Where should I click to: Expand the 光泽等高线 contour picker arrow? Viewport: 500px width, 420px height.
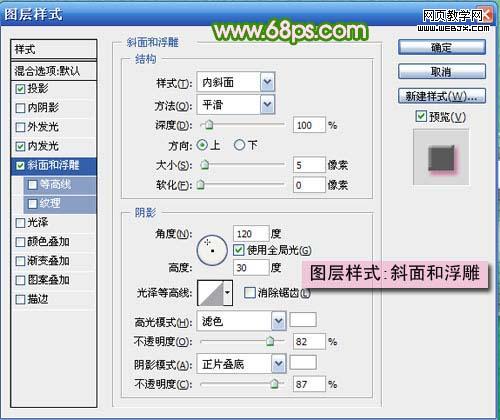tap(228, 293)
